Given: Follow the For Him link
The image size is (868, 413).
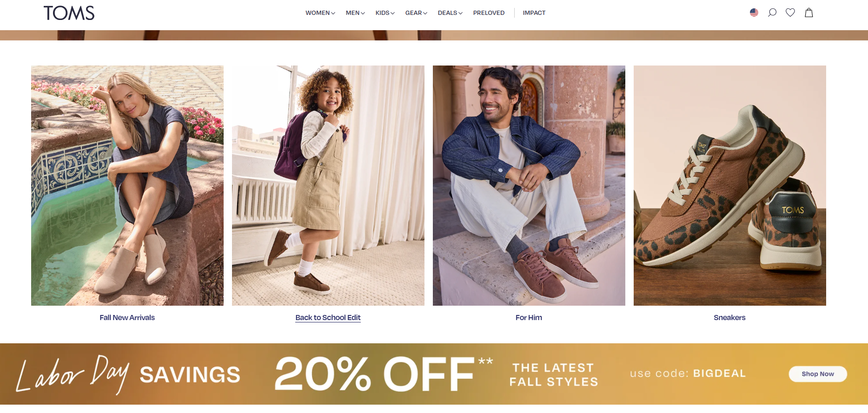Looking at the screenshot, I should (529, 318).
